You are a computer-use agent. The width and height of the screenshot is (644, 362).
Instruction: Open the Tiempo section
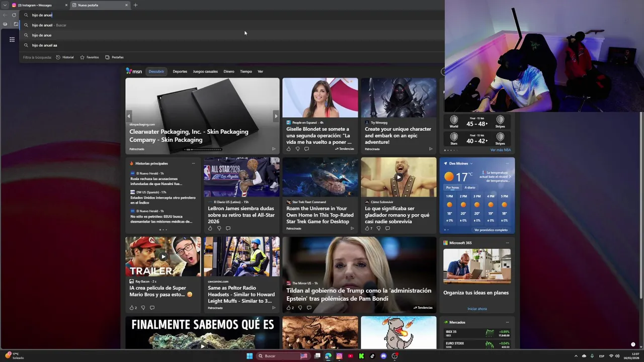click(x=246, y=71)
